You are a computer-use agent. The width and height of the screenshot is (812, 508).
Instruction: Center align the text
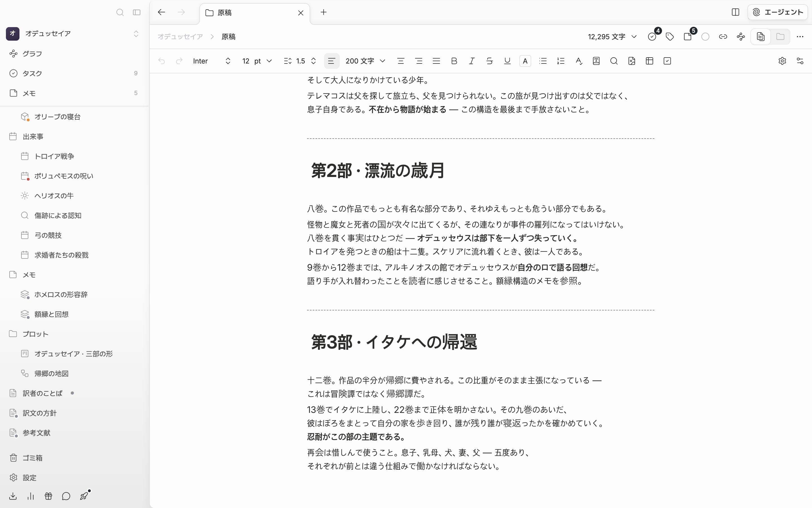[401, 61]
